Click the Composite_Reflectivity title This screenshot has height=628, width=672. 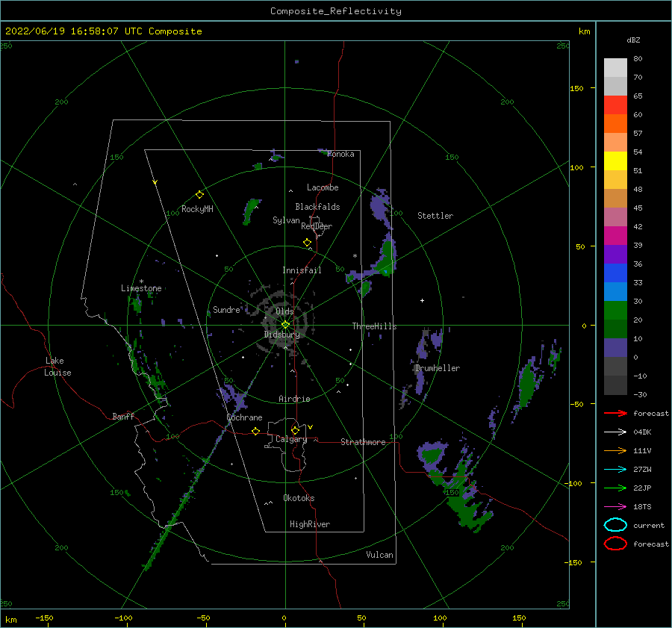[x=336, y=11]
